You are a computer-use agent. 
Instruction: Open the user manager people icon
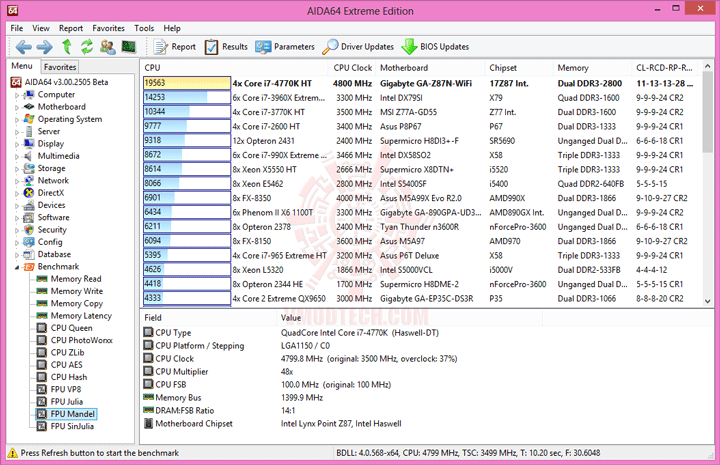[x=107, y=47]
